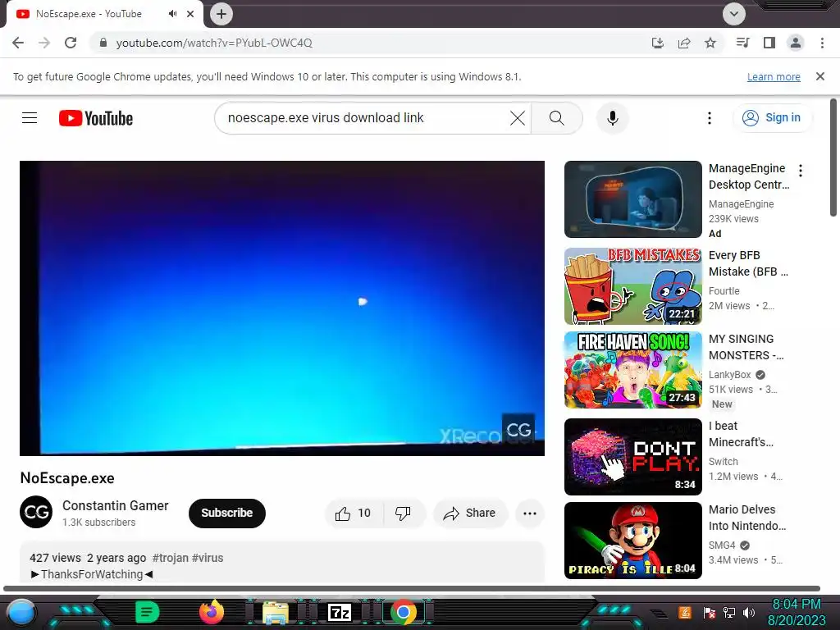Open File Explorer from taskbar
Image resolution: width=840 pixels, height=630 pixels.
[276, 613]
